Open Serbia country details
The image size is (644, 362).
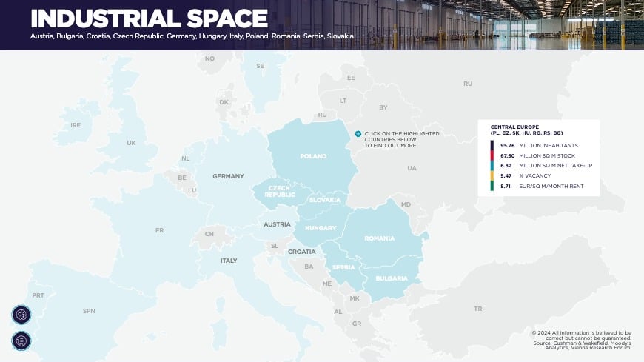343,267
